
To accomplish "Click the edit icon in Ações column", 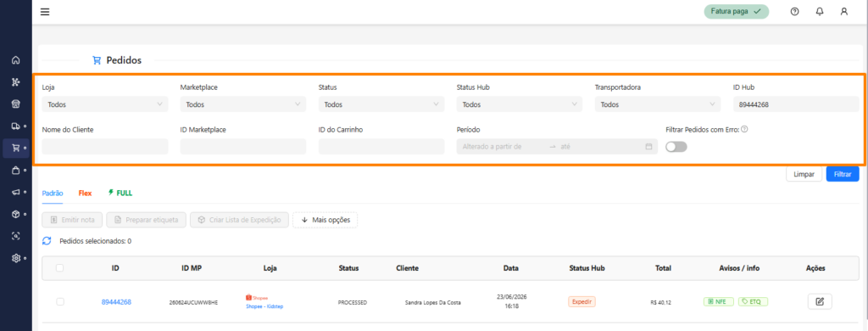I will click(x=820, y=301).
